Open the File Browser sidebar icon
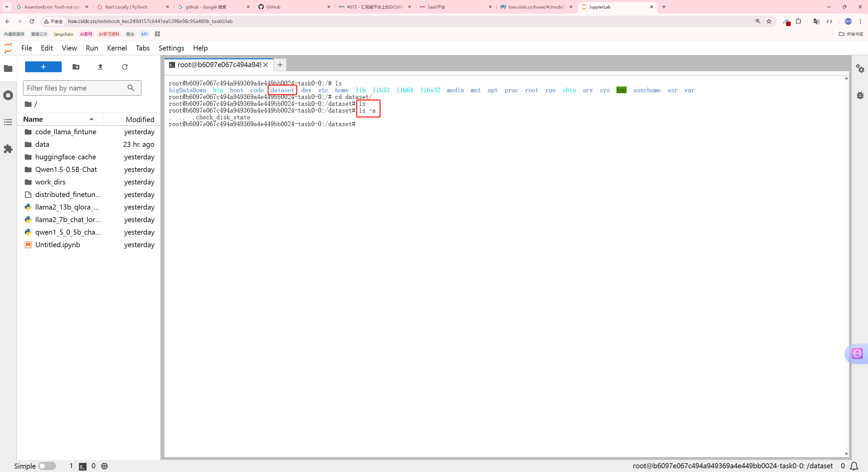Image resolution: width=868 pixels, height=472 pixels. click(8, 68)
